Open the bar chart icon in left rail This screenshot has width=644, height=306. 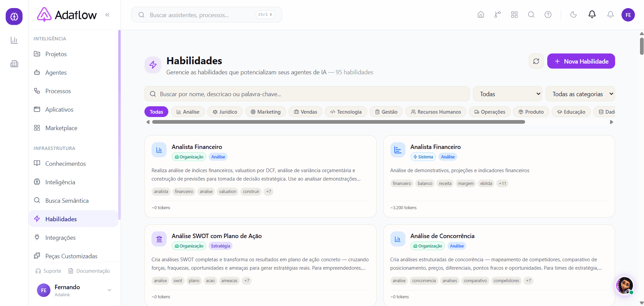(14, 40)
